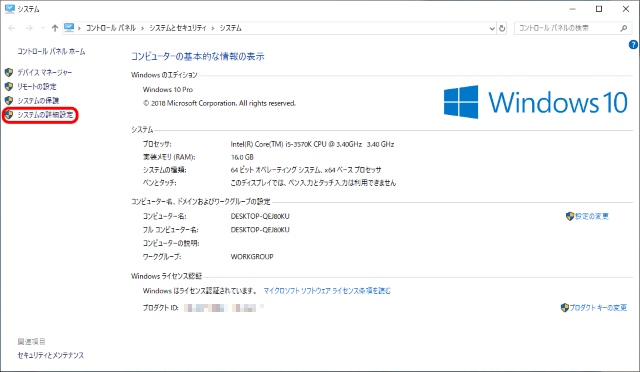640x372 pixels.
Task: Select システム breadcrumb in address bar
Action: [231, 28]
